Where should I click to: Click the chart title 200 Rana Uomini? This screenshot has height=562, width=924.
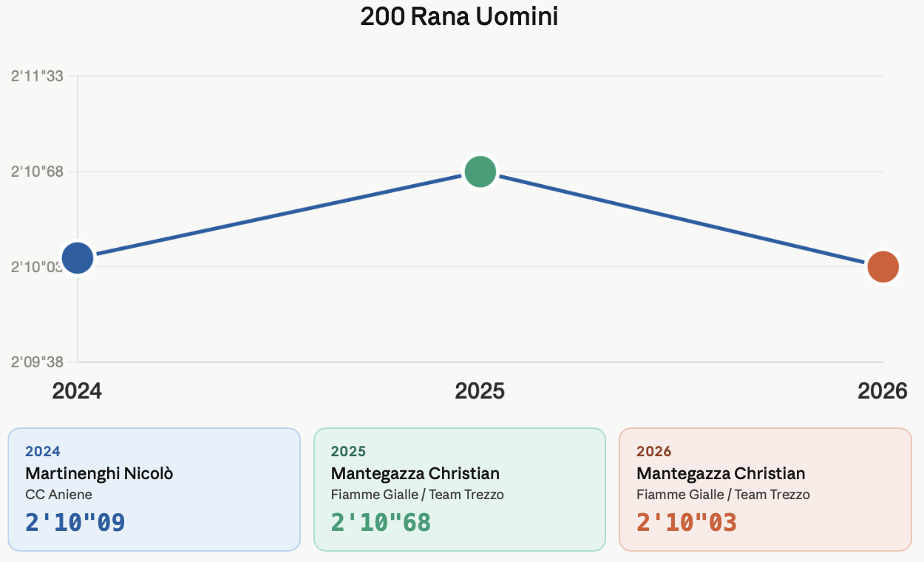point(459,16)
